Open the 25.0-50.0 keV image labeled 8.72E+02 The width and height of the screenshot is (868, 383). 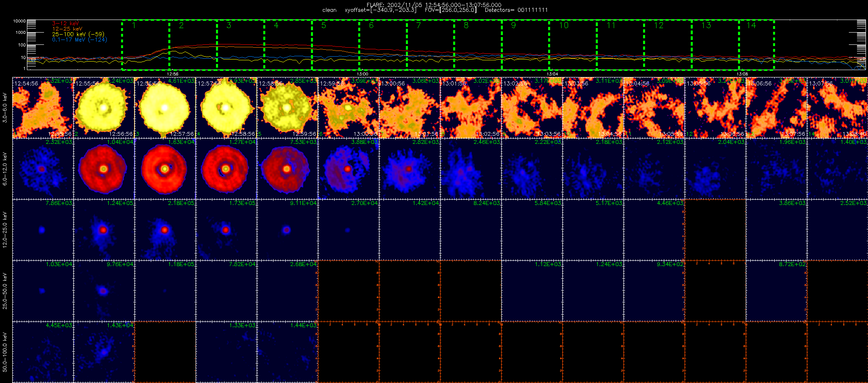click(x=776, y=291)
